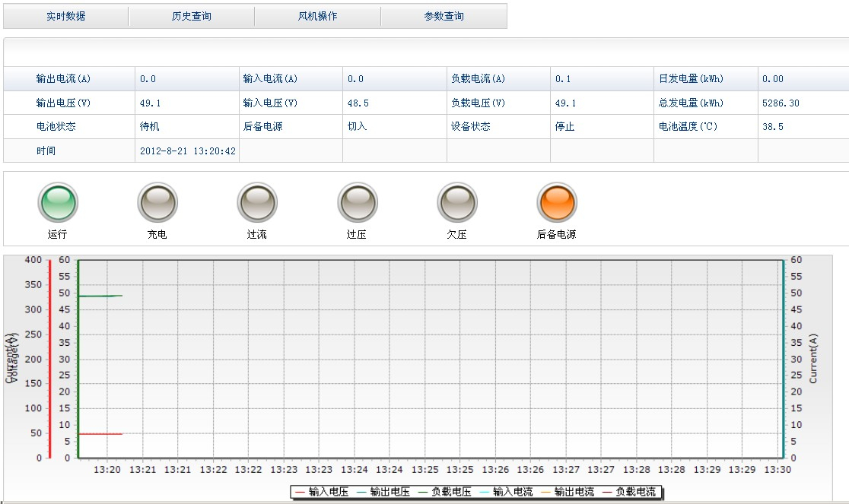Click the 过压 overvoltage indicator light
The height and width of the screenshot is (504, 849).
coord(357,203)
